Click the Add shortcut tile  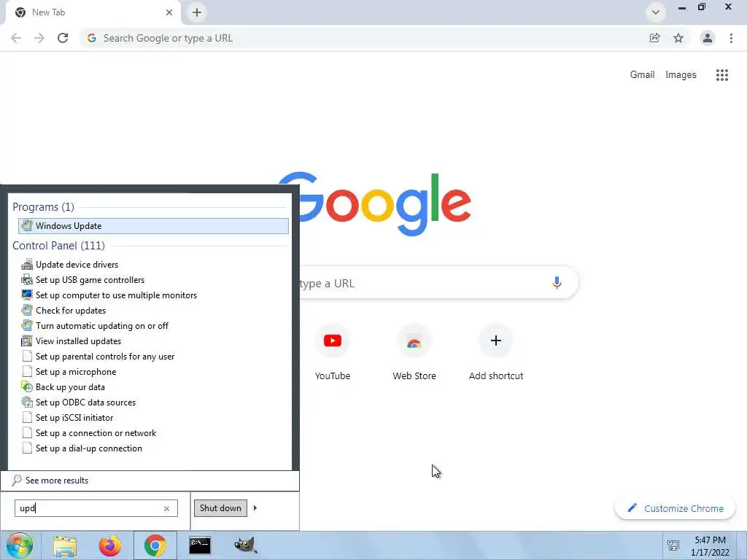click(x=496, y=352)
